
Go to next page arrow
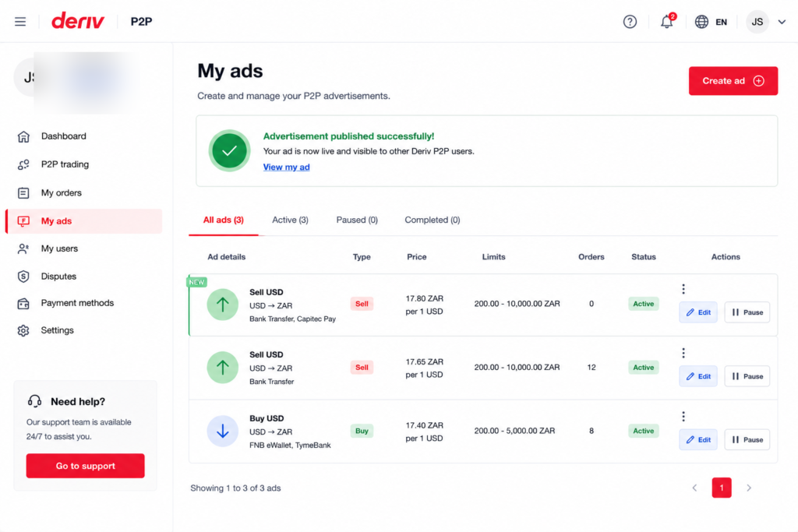click(x=749, y=488)
